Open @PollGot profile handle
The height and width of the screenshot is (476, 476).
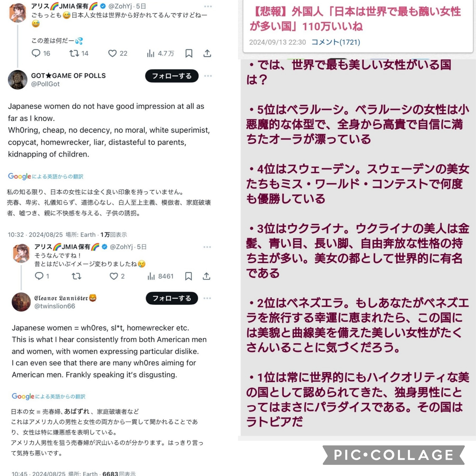(45, 84)
